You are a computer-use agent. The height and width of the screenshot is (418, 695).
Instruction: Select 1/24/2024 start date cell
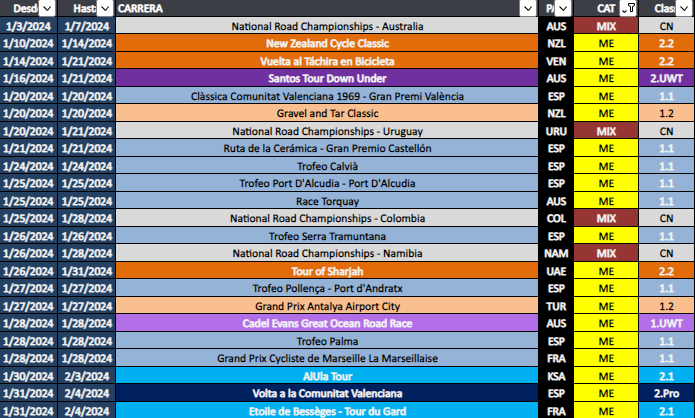tap(28, 166)
